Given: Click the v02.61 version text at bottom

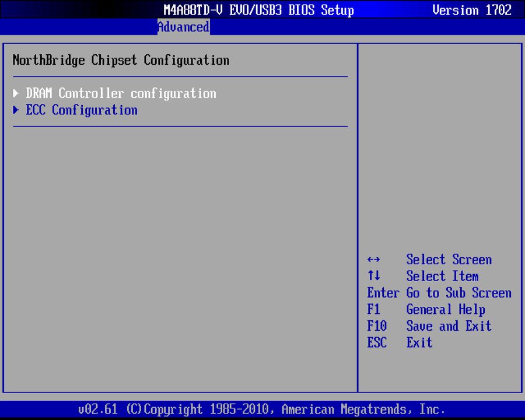Looking at the screenshot, I should pos(97,409).
